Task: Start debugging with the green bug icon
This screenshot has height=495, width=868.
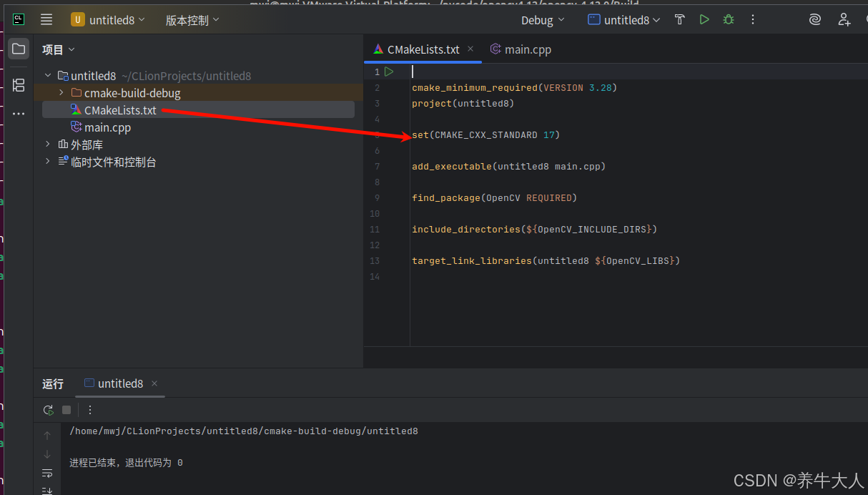Action: [x=729, y=19]
